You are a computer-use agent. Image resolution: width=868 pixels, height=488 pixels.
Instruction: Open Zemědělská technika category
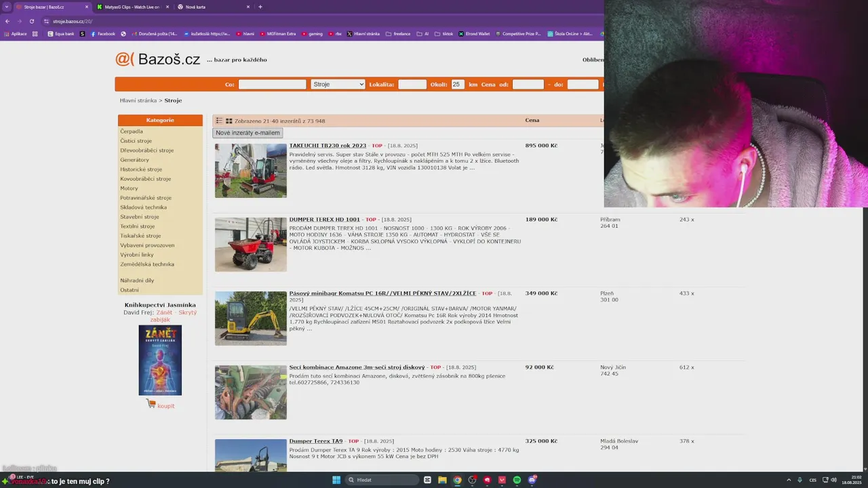[x=147, y=264]
